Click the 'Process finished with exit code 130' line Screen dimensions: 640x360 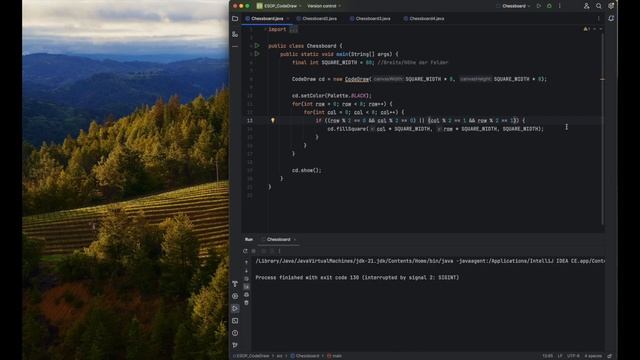click(x=357, y=278)
